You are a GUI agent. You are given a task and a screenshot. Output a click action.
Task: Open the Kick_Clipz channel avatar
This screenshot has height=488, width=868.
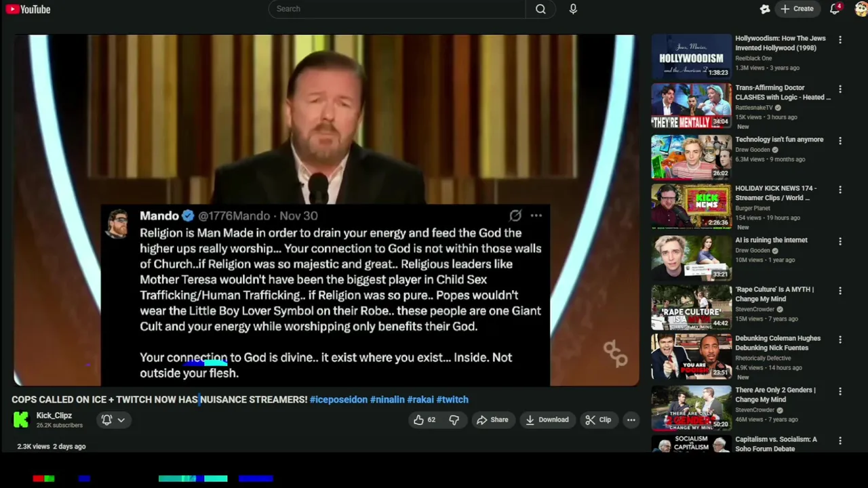(22, 420)
